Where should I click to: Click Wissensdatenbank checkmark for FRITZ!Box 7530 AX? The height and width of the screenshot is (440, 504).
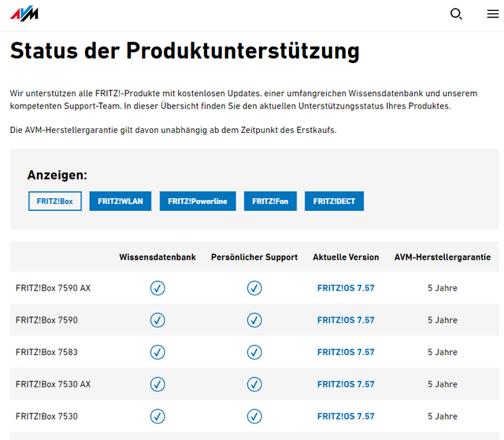157,384
